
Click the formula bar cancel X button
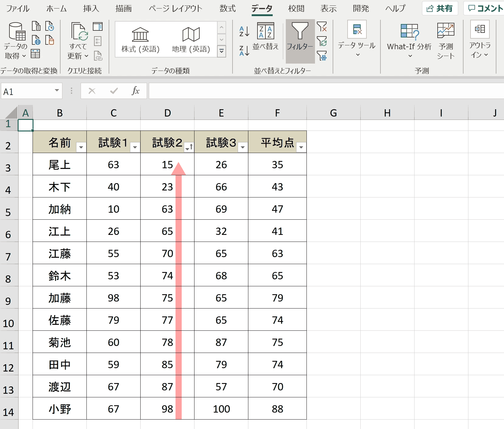(92, 91)
